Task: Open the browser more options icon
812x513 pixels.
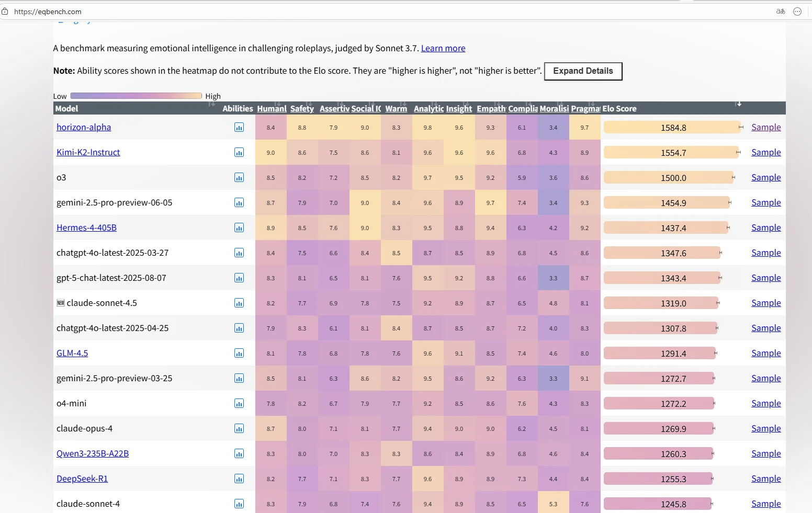Action: pyautogui.click(x=797, y=12)
